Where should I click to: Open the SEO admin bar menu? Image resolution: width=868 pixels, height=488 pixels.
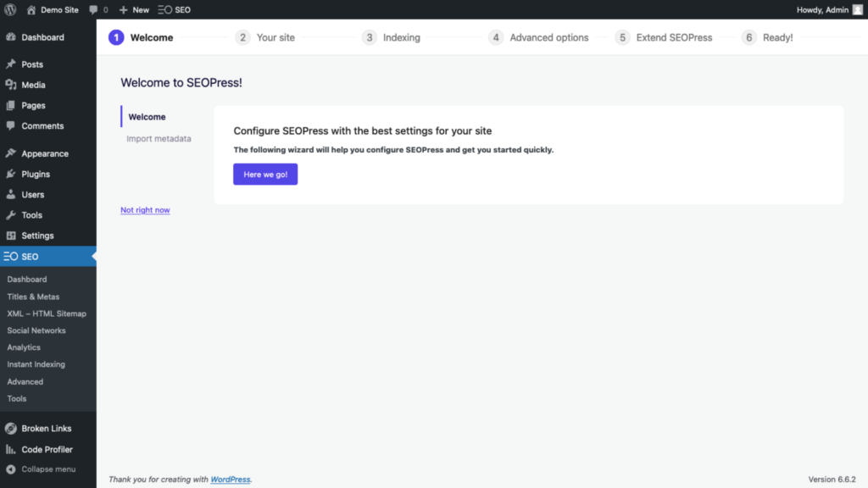(x=175, y=9)
